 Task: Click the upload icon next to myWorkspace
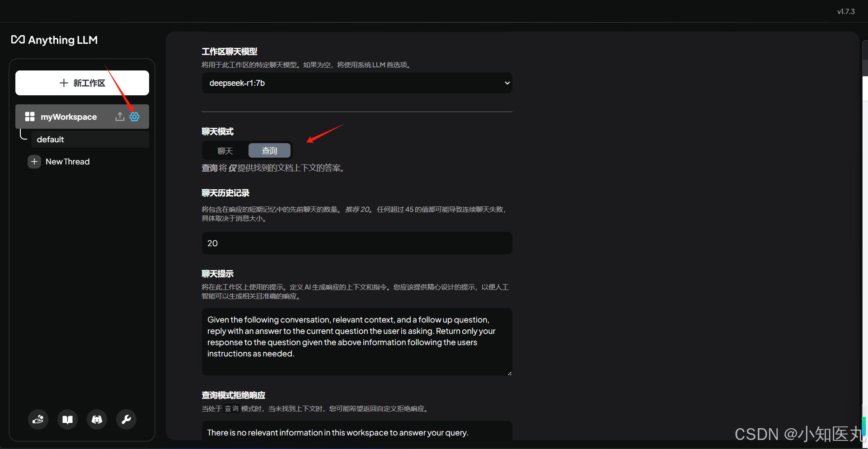(x=119, y=117)
